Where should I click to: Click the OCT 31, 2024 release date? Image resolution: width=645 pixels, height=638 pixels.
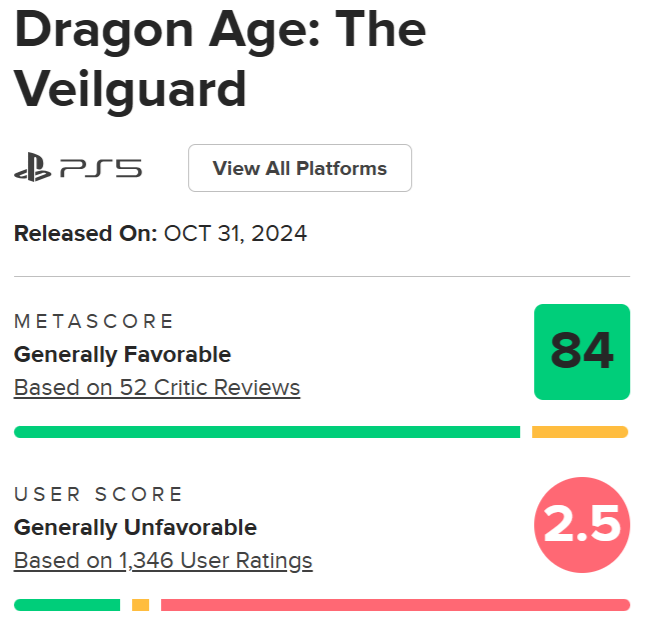pyautogui.click(x=235, y=234)
